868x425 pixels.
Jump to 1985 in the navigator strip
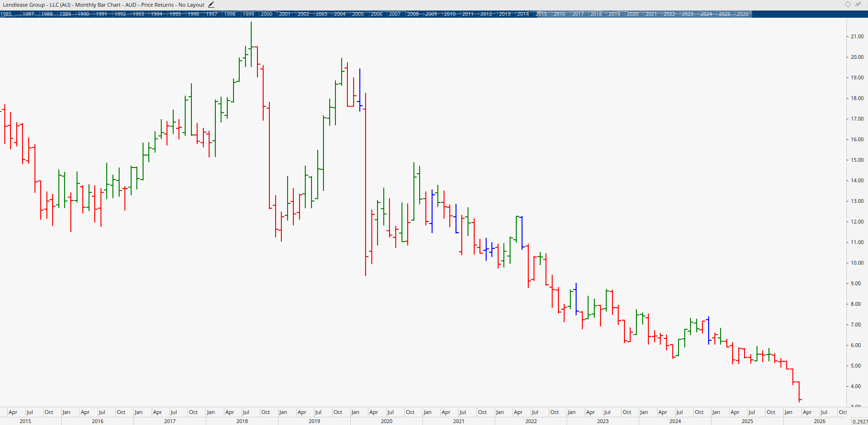point(6,14)
